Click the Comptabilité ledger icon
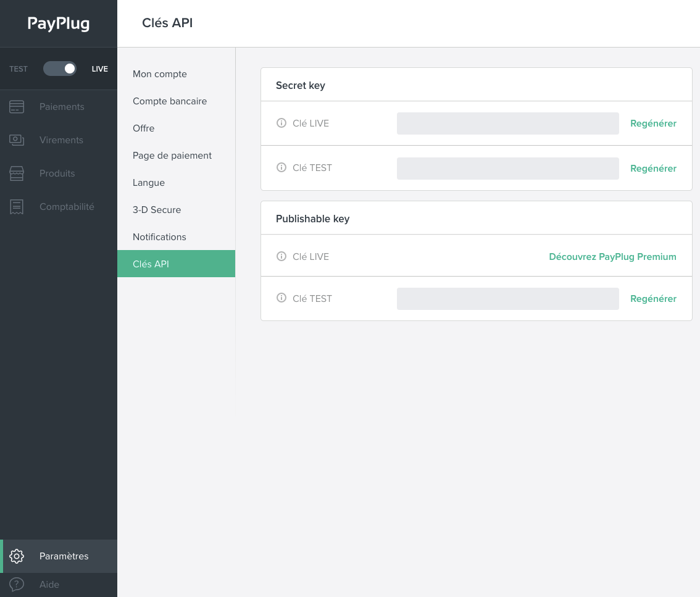Viewport: 700px width, 597px height. (16, 206)
